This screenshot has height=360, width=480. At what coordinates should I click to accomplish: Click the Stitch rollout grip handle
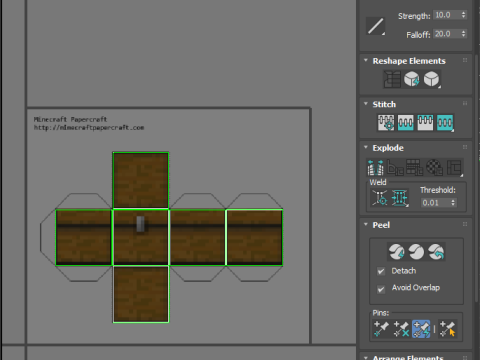(465, 104)
